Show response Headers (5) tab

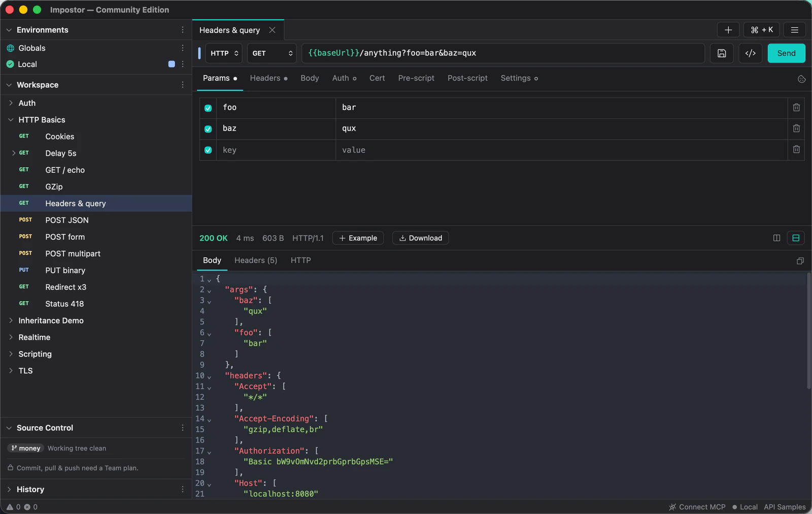click(x=256, y=260)
